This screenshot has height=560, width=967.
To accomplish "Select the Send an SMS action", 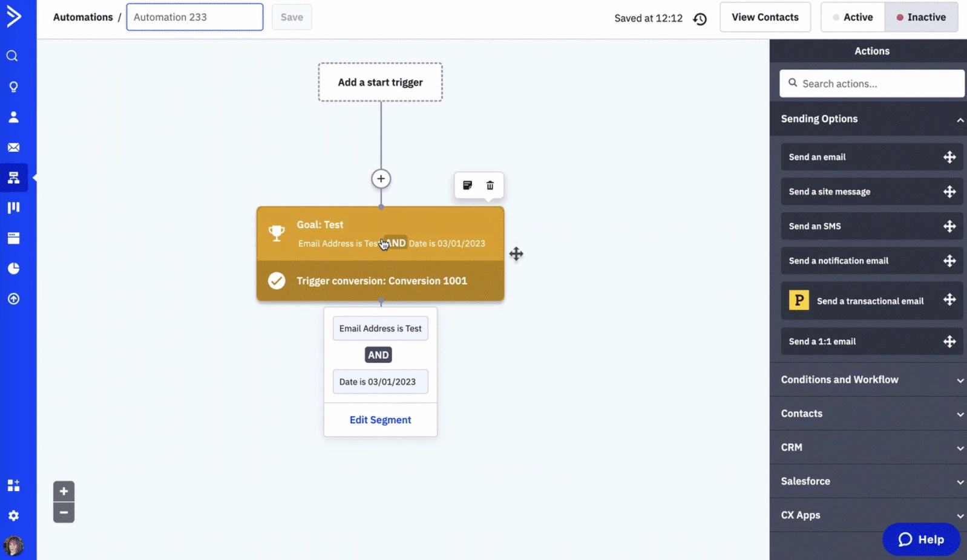I will (x=871, y=226).
